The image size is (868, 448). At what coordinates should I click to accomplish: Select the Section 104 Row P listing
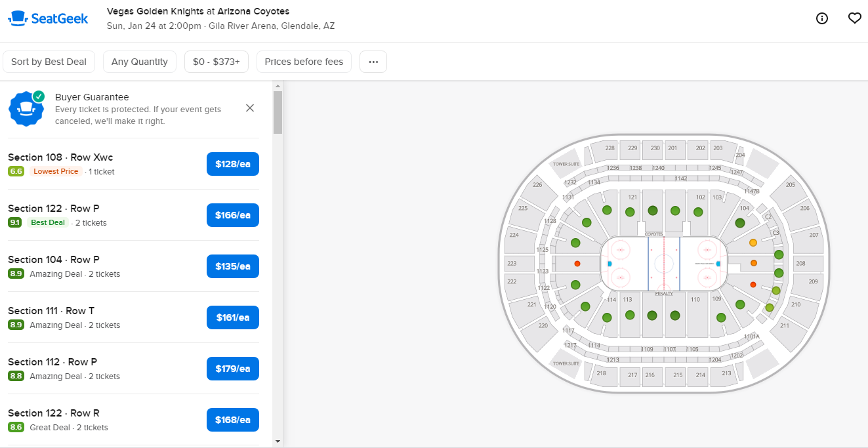click(98, 266)
